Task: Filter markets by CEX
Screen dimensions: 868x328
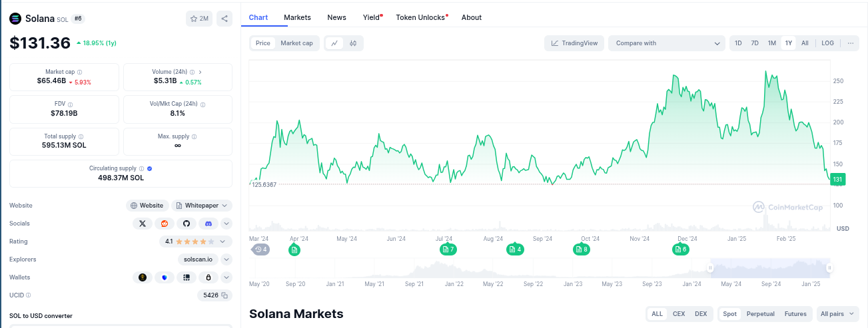Action: click(x=679, y=314)
